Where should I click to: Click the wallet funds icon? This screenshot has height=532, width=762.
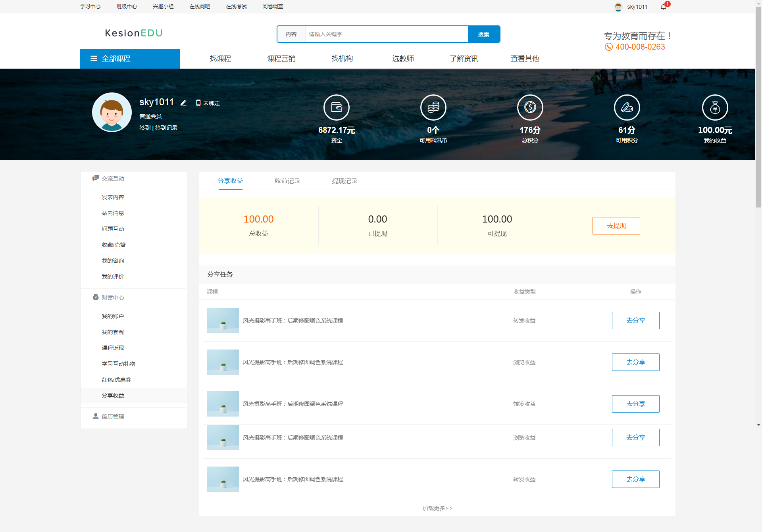(x=336, y=108)
